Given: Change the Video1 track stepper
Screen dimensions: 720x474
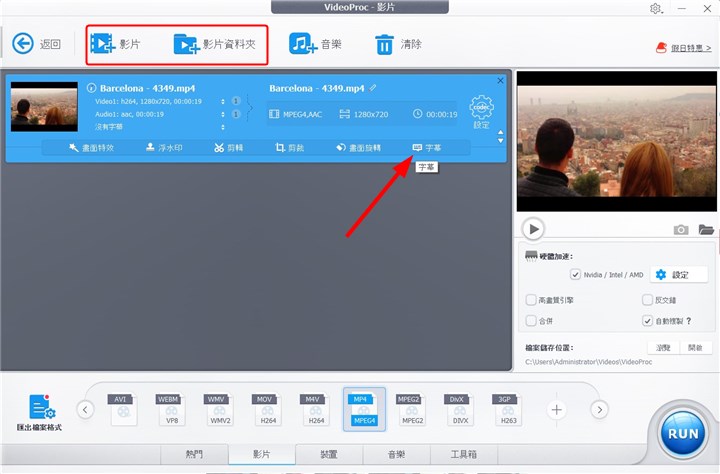Looking at the screenshot, I should [223, 102].
